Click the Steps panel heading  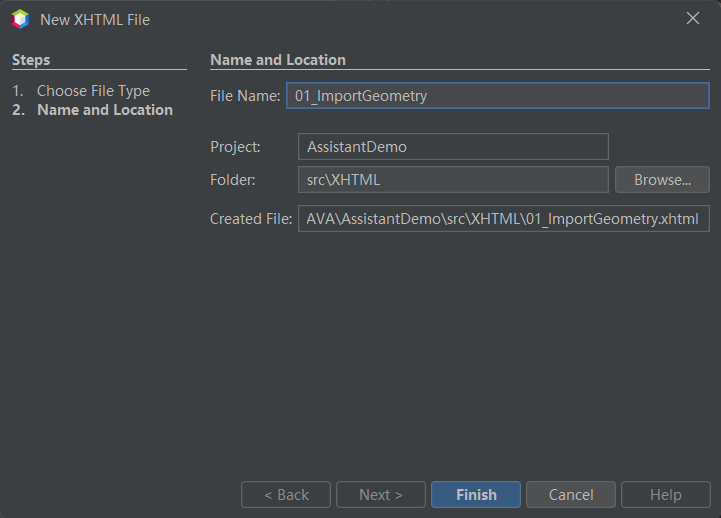[x=31, y=60]
